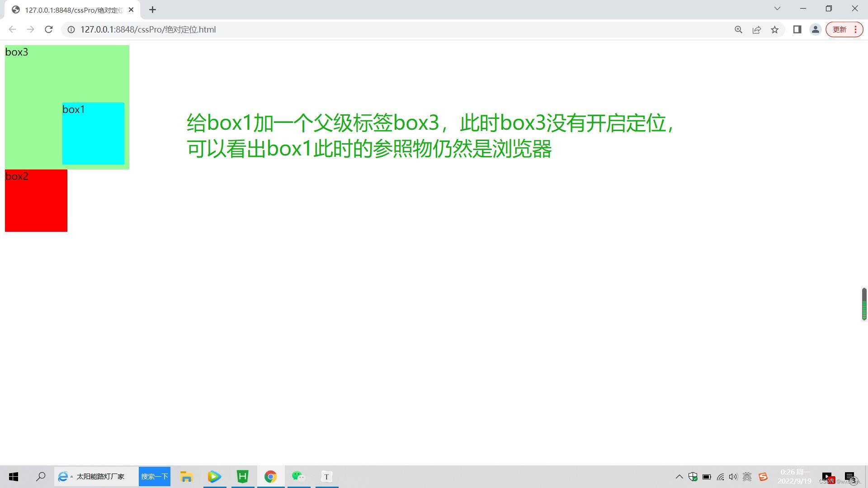The height and width of the screenshot is (488, 868).
Task: Open the zoom magnifier in address bar
Action: [738, 29]
